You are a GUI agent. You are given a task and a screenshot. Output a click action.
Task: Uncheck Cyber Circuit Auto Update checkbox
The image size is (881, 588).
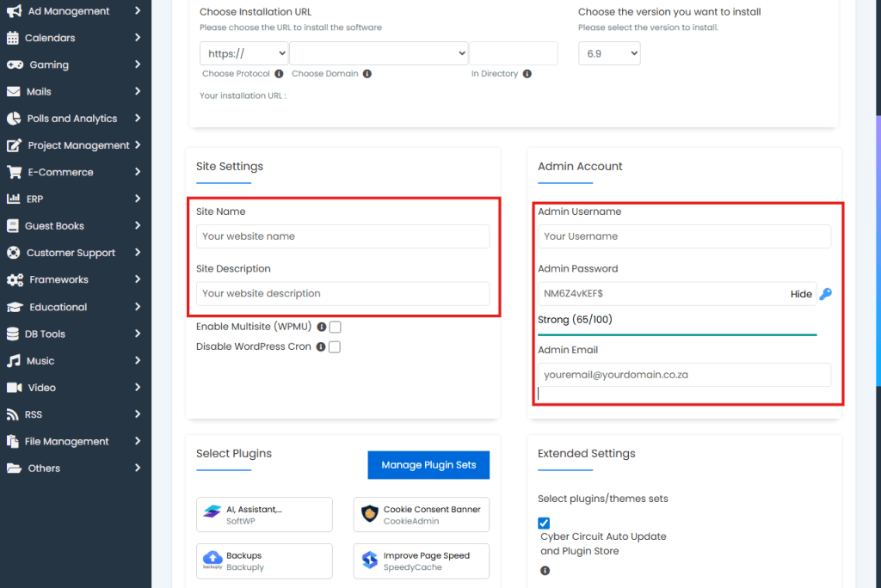point(544,523)
